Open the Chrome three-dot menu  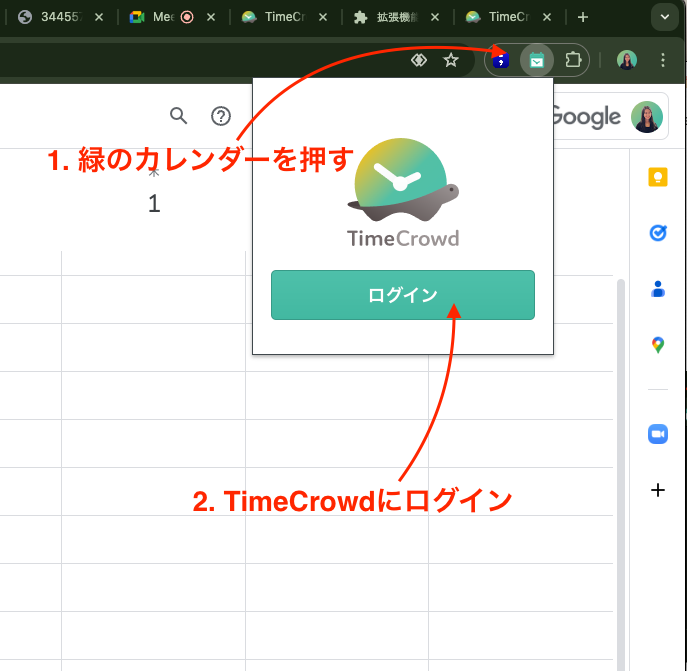(662, 60)
